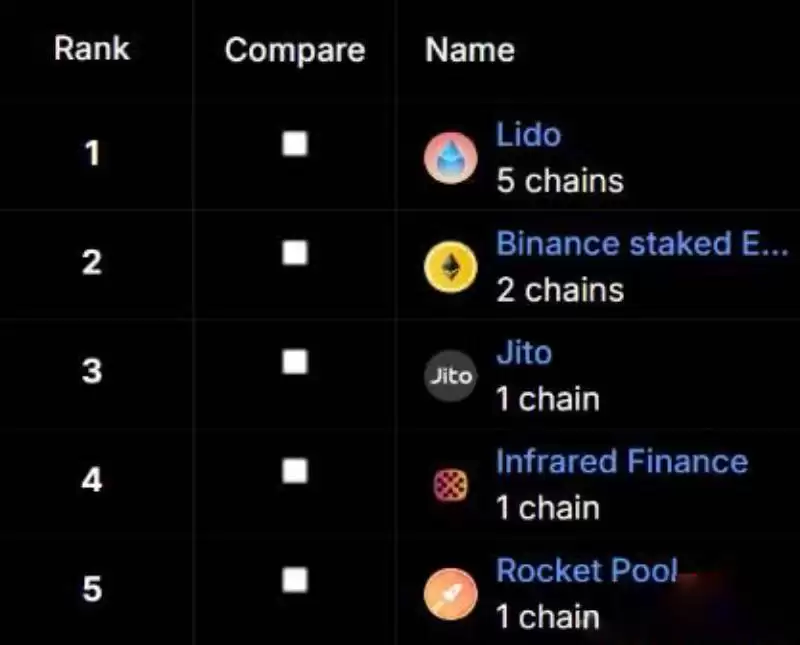Click the Jito logo icon

pyautogui.click(x=450, y=376)
